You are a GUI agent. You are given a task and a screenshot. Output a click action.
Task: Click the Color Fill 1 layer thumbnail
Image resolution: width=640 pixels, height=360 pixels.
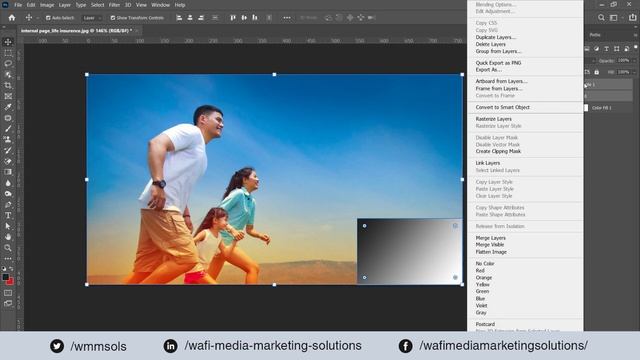tap(587, 108)
